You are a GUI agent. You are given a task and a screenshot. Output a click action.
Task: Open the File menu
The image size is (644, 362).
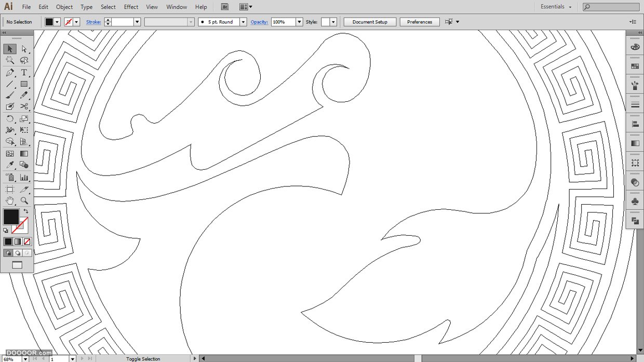click(x=26, y=7)
